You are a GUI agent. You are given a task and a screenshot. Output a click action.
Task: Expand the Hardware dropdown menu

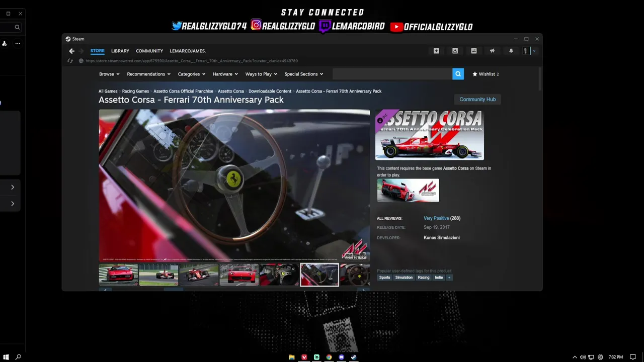pyautogui.click(x=225, y=74)
